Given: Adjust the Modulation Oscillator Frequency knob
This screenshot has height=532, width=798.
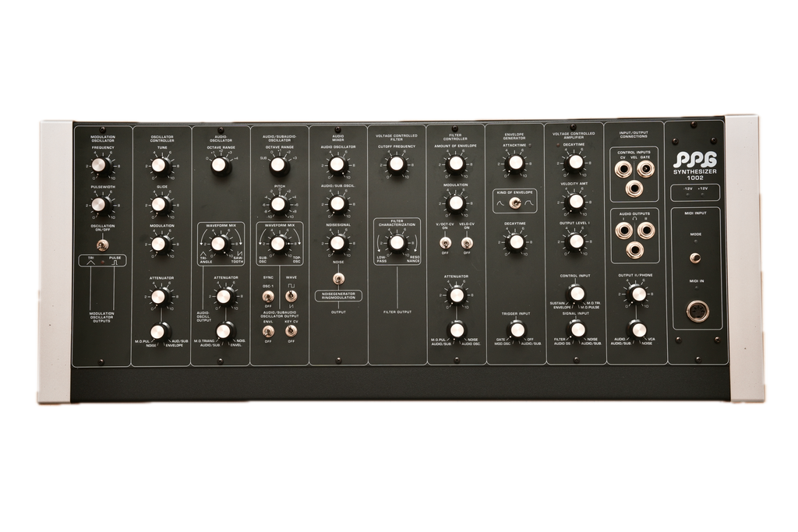Looking at the screenshot, I should click(101, 164).
